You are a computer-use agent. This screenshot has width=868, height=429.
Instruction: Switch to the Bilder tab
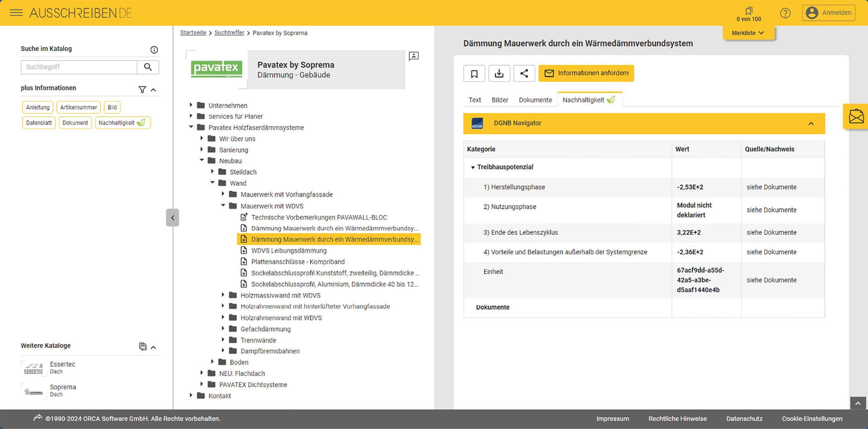[x=500, y=100]
